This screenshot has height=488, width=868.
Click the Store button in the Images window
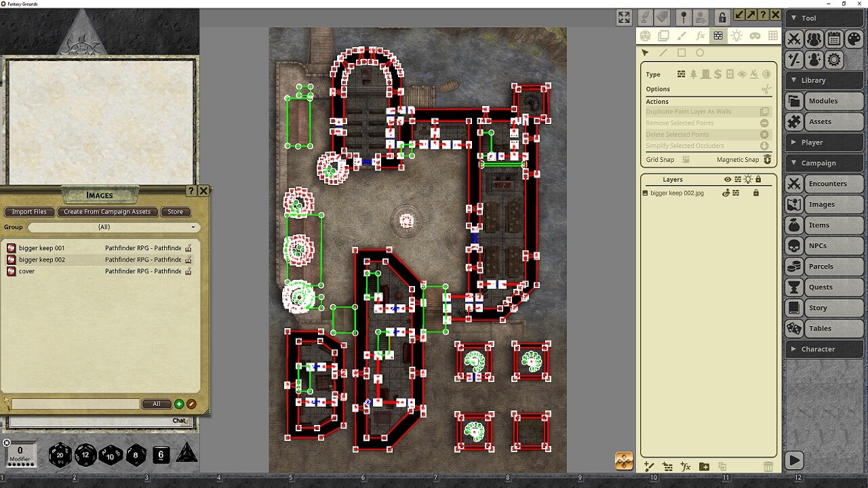pyautogui.click(x=175, y=211)
